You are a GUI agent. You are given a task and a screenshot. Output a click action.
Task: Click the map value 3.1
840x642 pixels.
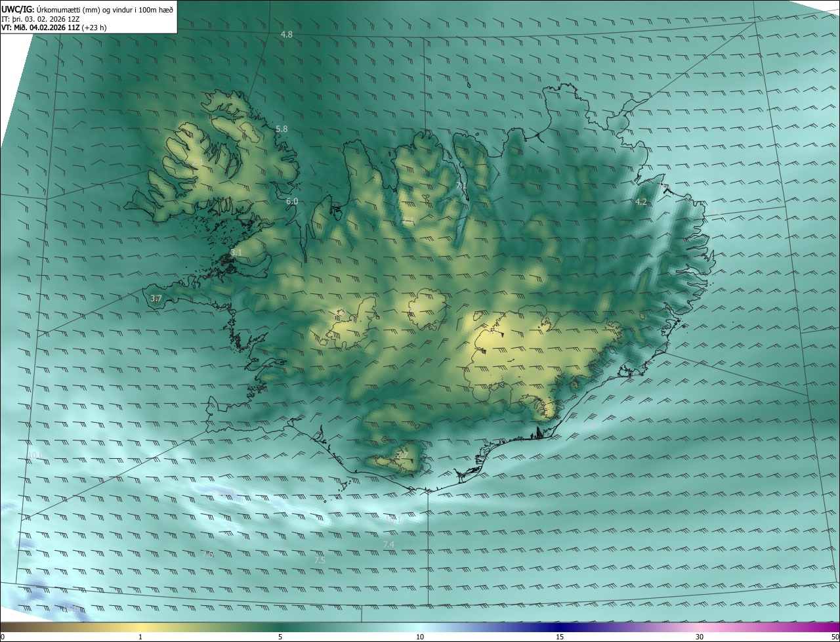tap(236, 252)
